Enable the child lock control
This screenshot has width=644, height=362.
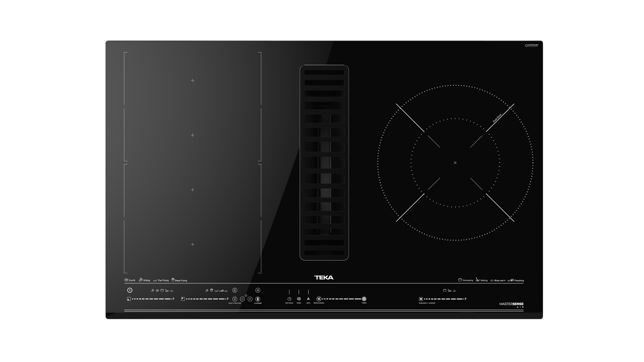235,290
